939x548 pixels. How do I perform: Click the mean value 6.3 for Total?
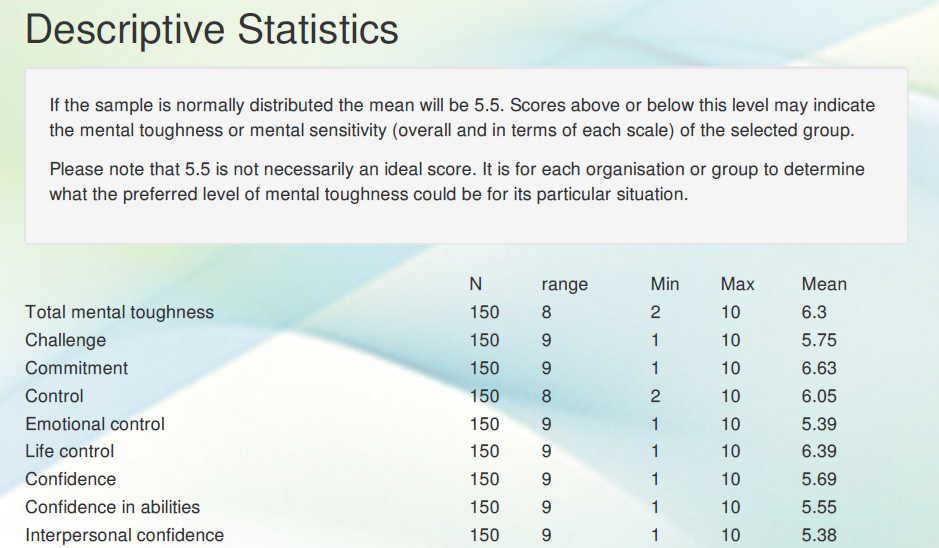(814, 312)
